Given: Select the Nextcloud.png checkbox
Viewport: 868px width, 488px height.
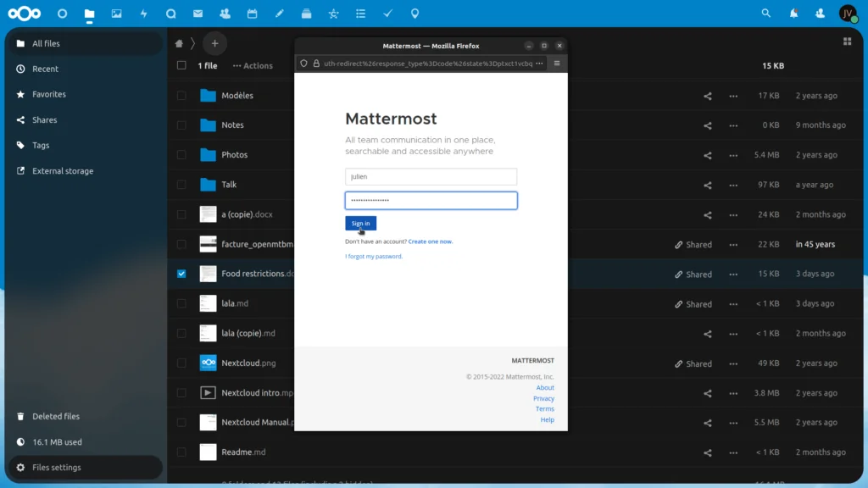Looking at the screenshot, I should (181, 363).
